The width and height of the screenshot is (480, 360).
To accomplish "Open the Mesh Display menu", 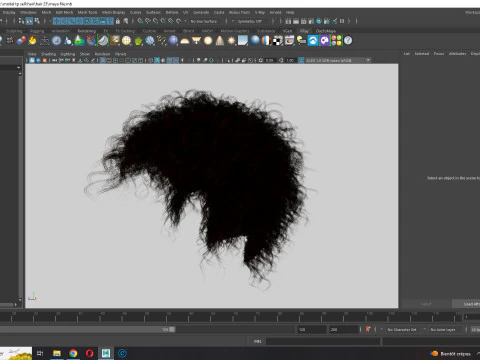I will [x=113, y=12].
